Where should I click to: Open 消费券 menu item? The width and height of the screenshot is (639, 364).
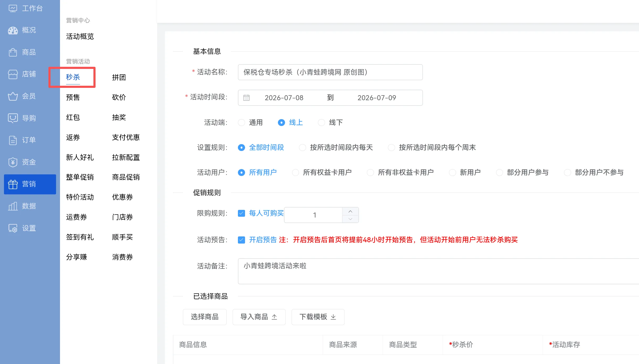pos(122,257)
